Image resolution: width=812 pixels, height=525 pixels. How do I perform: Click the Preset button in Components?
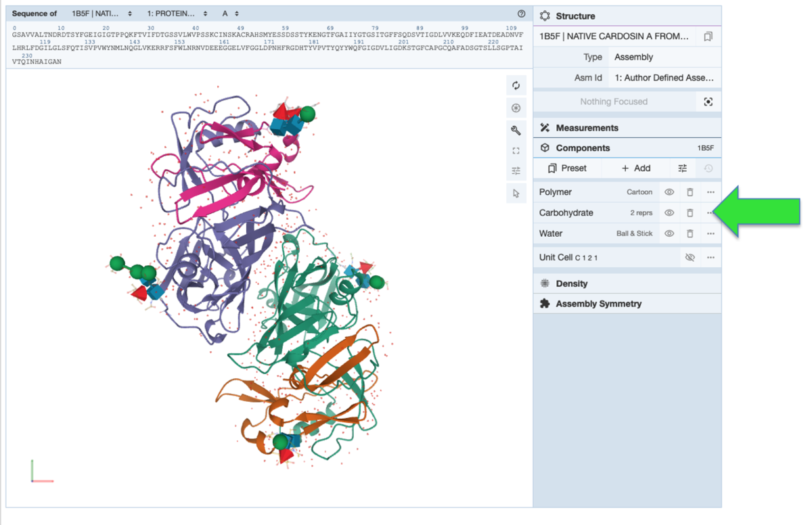(x=567, y=168)
